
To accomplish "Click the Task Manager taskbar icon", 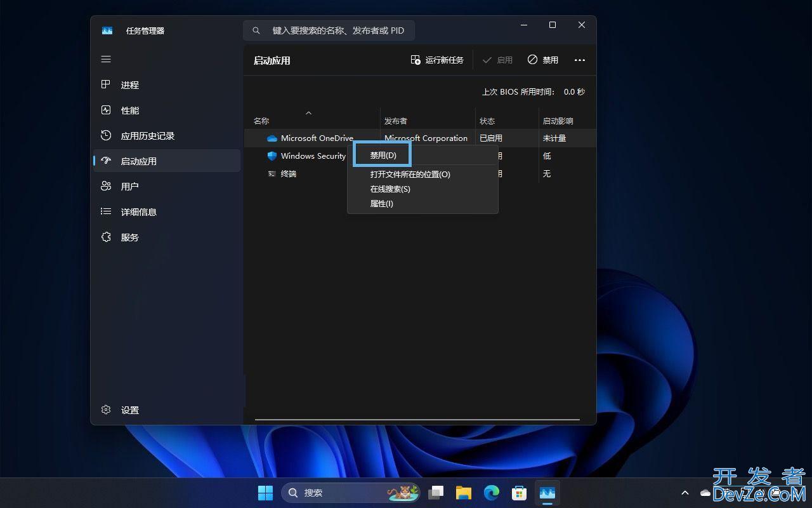I will [547, 492].
